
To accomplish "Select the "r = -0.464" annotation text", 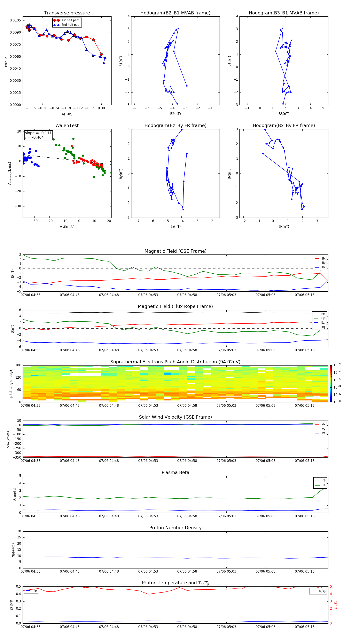I will [35, 137].
